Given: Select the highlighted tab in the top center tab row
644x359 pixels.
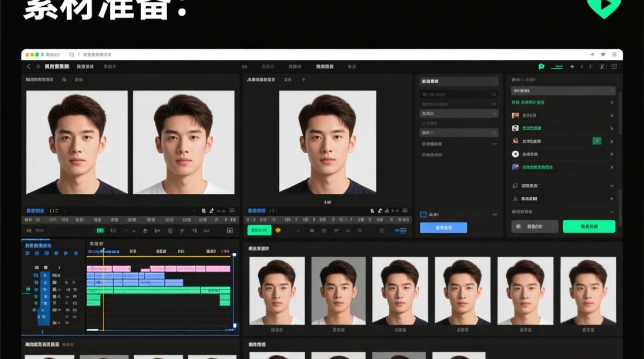Looking at the screenshot, I should coord(324,67).
